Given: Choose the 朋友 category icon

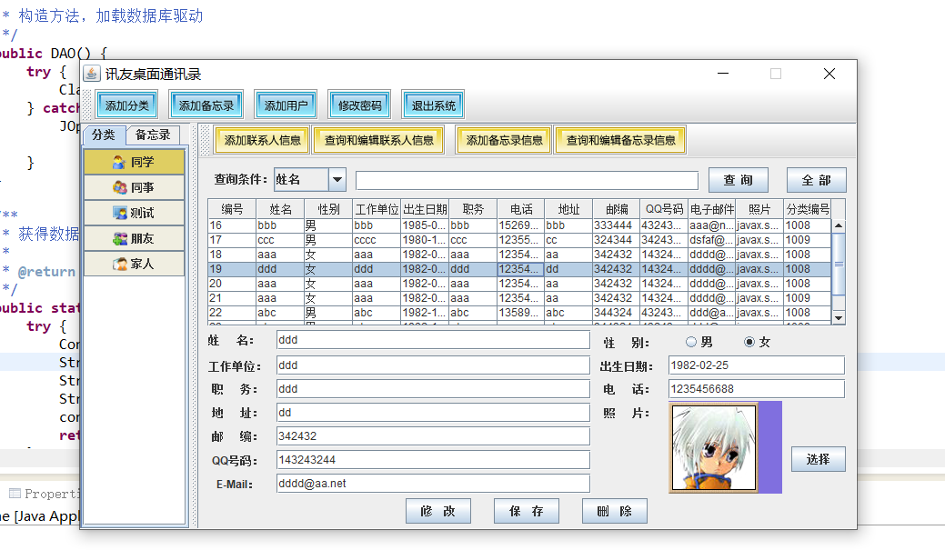Looking at the screenshot, I should click(x=119, y=238).
